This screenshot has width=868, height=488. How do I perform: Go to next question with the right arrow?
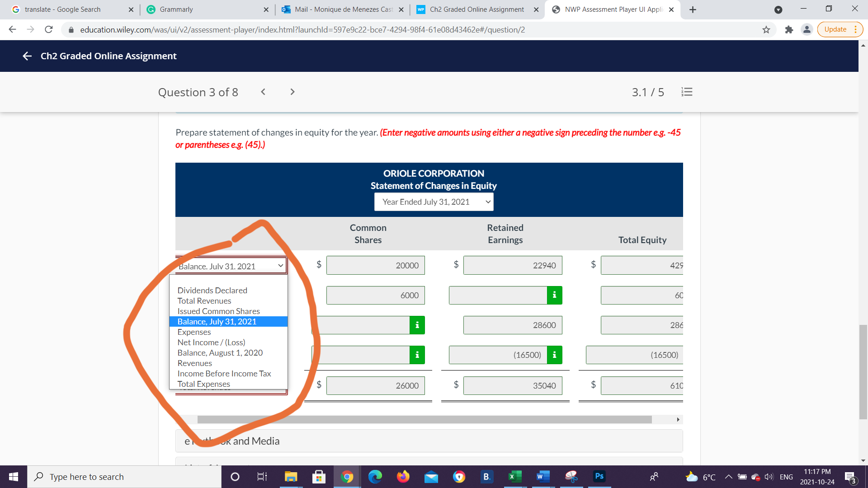tap(292, 92)
